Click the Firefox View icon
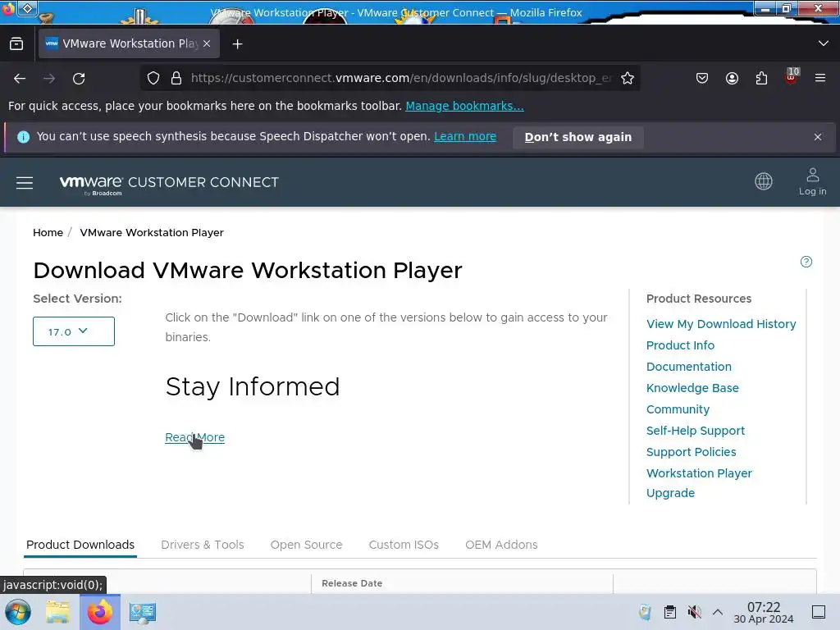840x630 pixels. point(16,44)
